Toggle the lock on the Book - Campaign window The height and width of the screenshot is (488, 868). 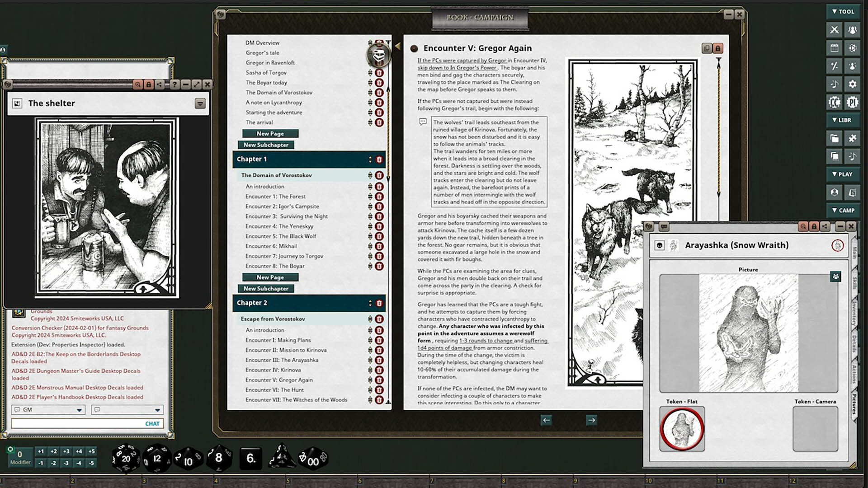[719, 47]
